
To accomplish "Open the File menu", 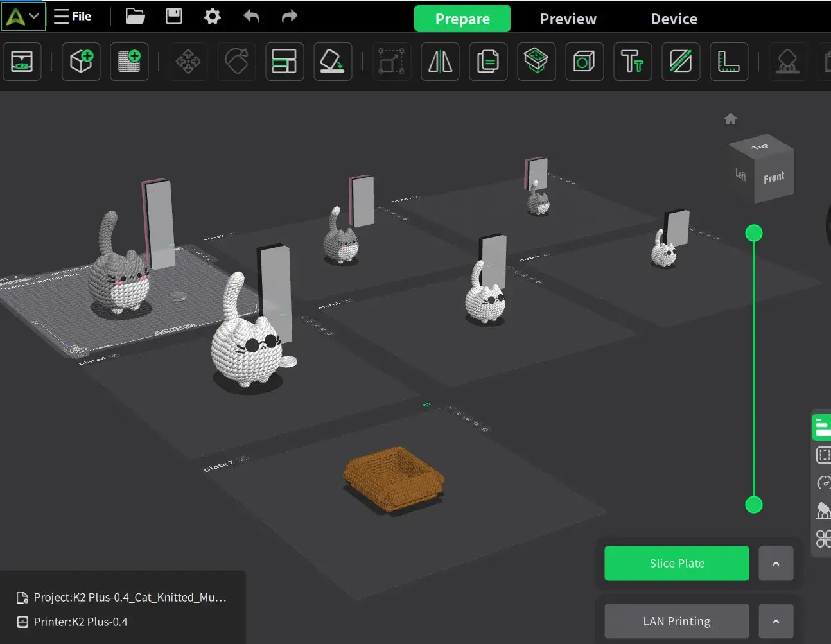I will [73, 17].
